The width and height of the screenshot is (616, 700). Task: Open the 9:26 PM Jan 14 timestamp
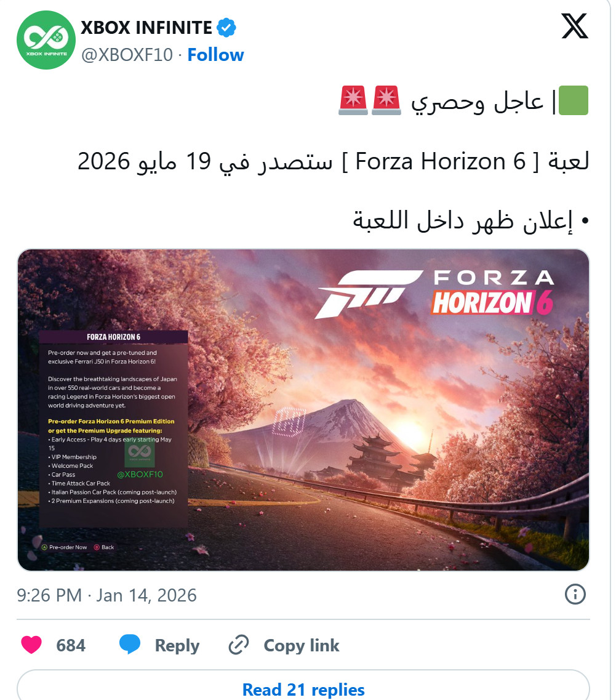(x=106, y=595)
